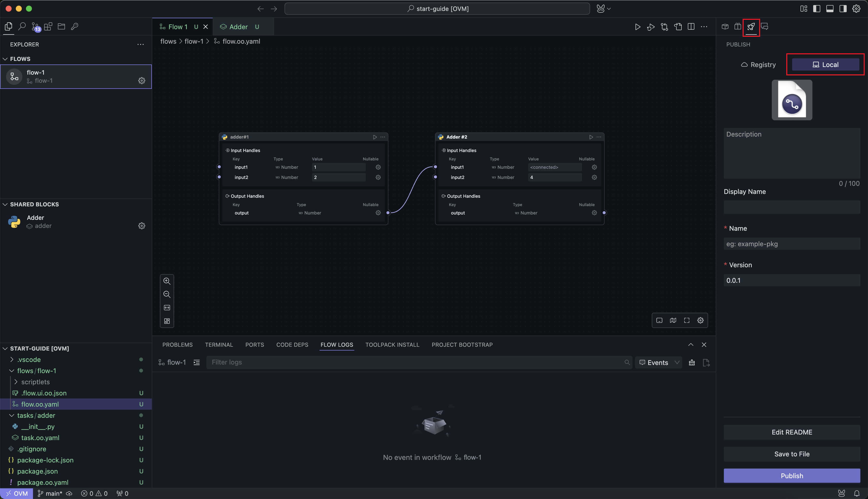
Task: Open the Search view in activity bar
Action: tap(22, 26)
